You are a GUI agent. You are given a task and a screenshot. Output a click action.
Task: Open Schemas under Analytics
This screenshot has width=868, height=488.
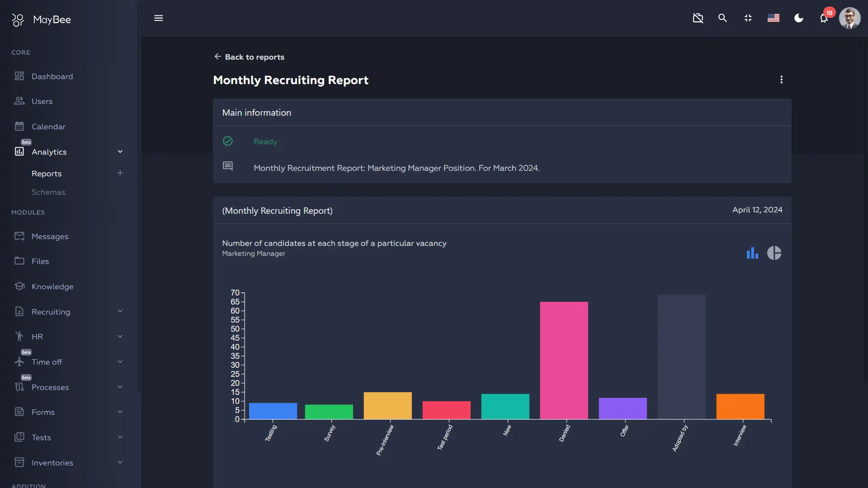coord(48,192)
